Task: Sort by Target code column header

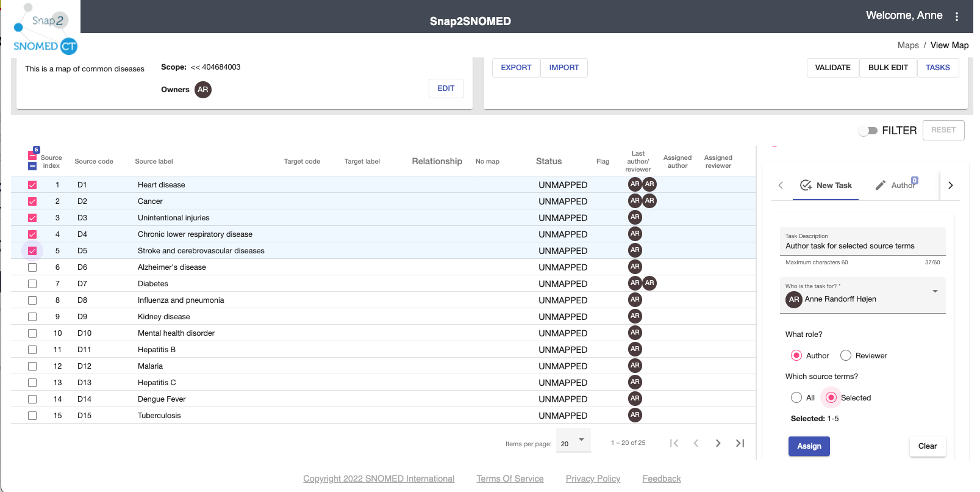Action: coord(302,162)
